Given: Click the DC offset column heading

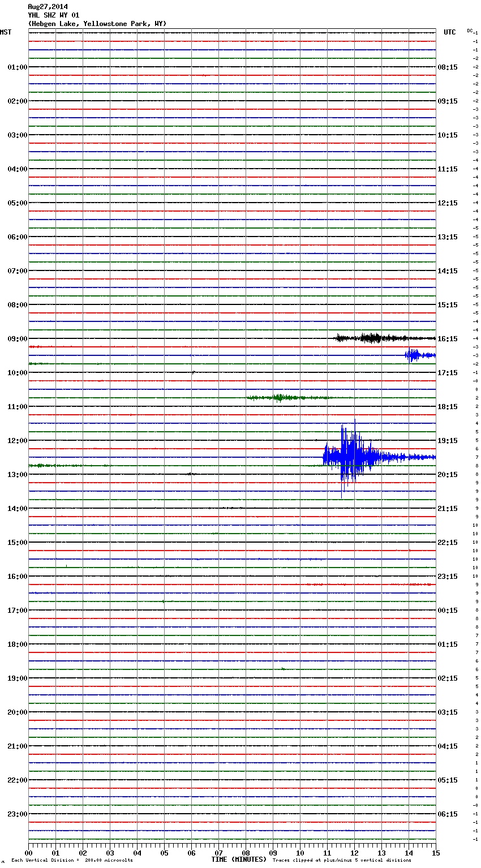Looking at the screenshot, I should click(x=470, y=31).
